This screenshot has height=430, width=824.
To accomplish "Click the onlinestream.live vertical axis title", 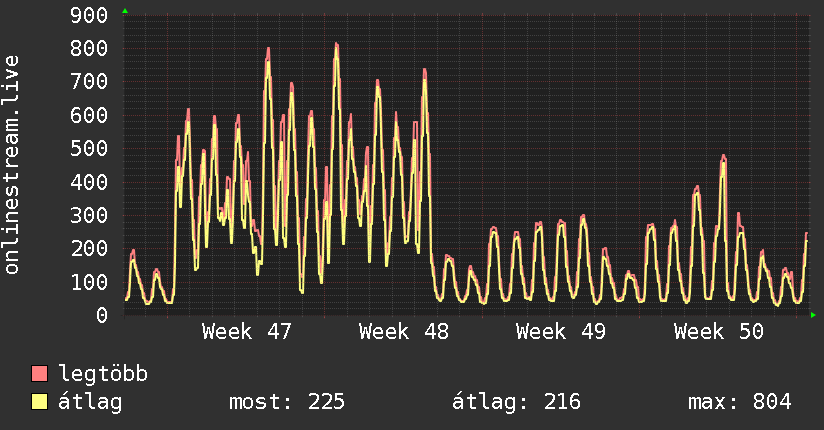I will [12, 165].
